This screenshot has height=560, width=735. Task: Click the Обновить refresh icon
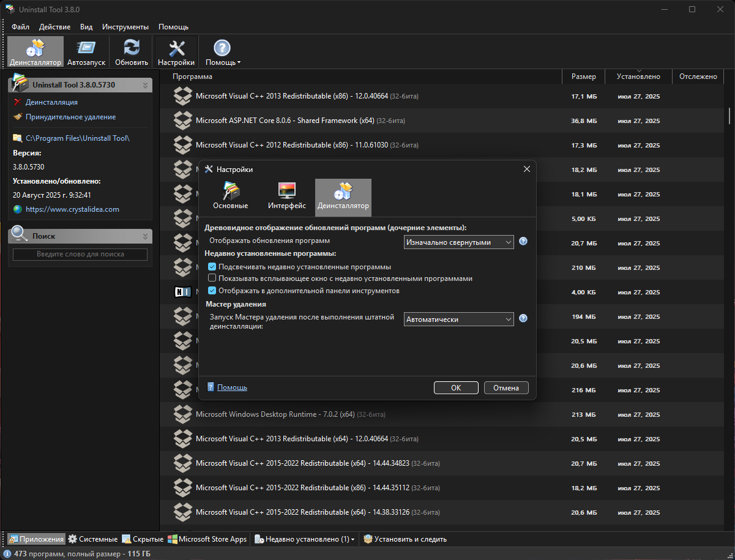[132, 48]
